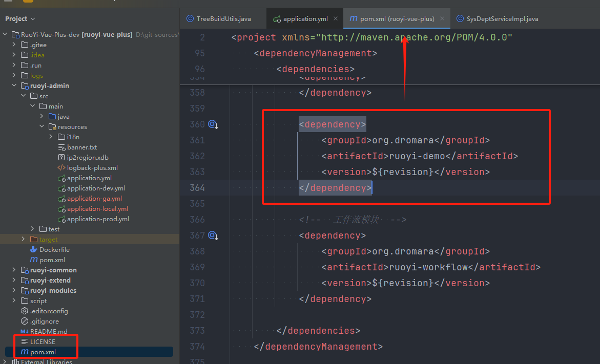Click the banner.txt file icon
Viewport: 600px width, 364px height.
coord(61,147)
